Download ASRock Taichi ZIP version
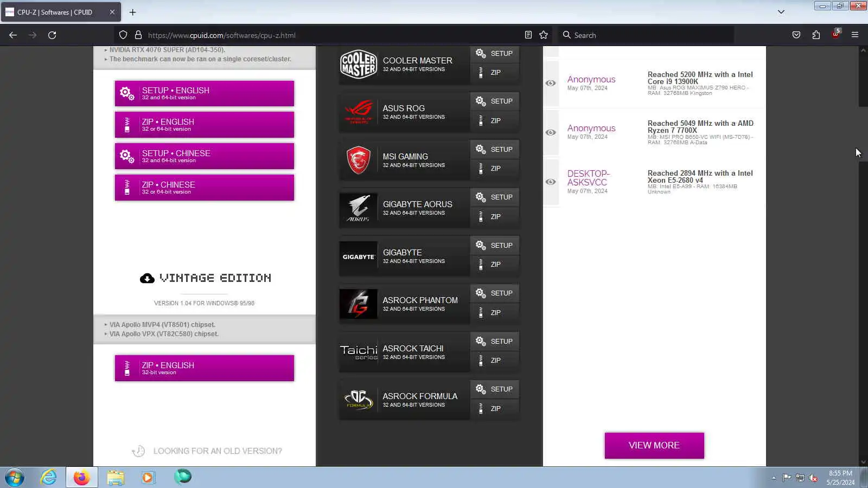Image resolution: width=868 pixels, height=488 pixels. [x=495, y=361]
